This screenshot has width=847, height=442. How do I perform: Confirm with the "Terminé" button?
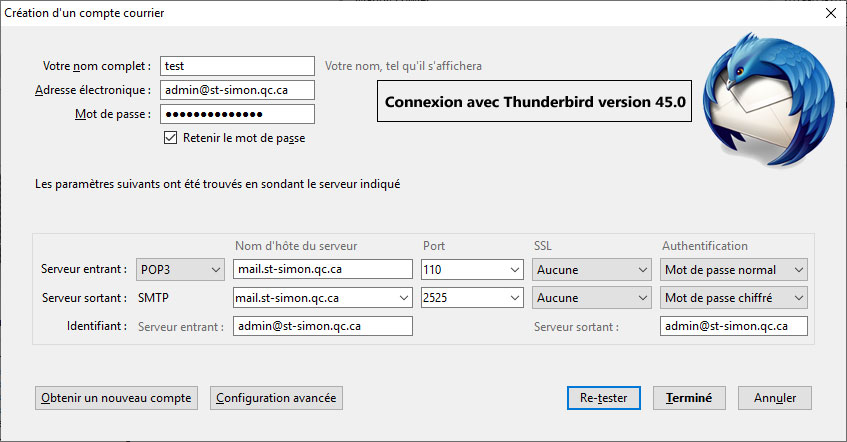click(689, 398)
